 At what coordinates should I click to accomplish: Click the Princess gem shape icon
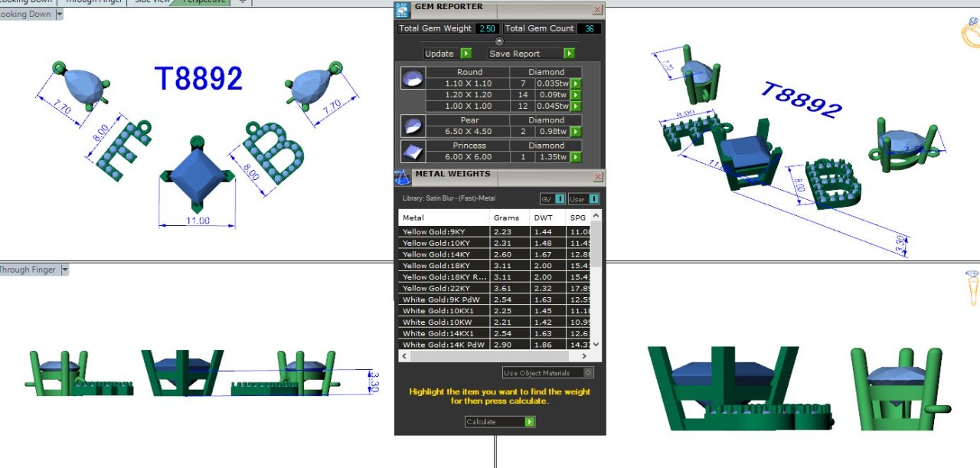(x=412, y=151)
